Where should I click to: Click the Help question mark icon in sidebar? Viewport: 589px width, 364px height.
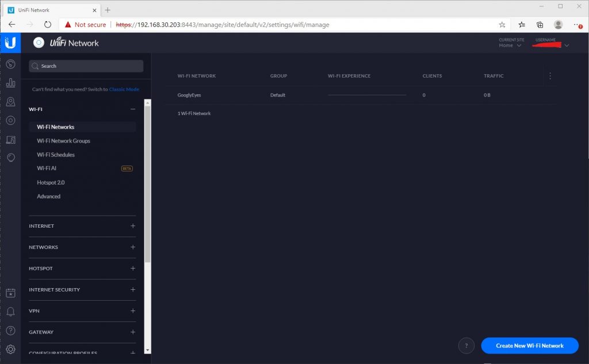10,330
